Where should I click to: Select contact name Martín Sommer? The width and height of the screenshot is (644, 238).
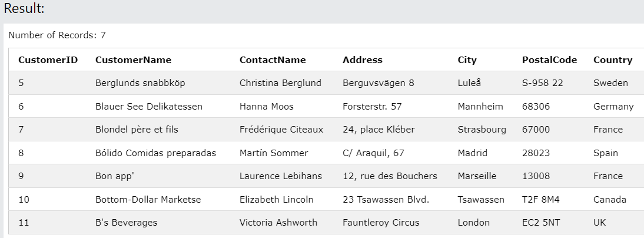[x=274, y=153]
